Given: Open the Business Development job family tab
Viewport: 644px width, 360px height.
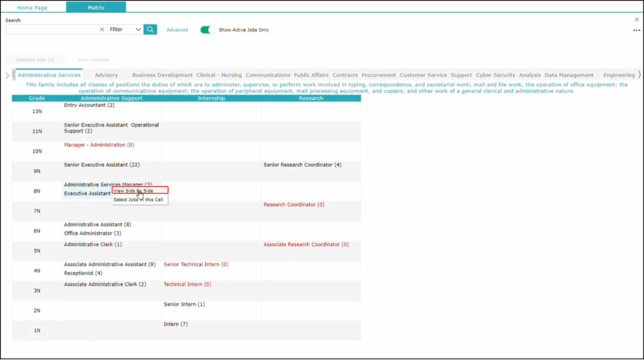Looking at the screenshot, I should click(x=162, y=75).
